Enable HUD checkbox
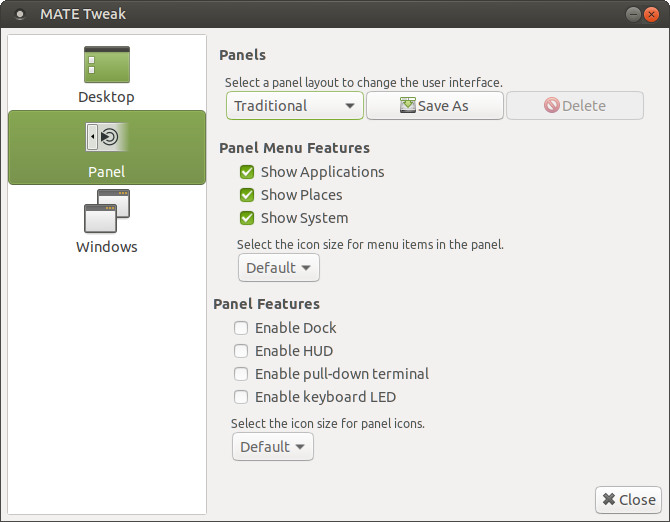 click(x=241, y=351)
